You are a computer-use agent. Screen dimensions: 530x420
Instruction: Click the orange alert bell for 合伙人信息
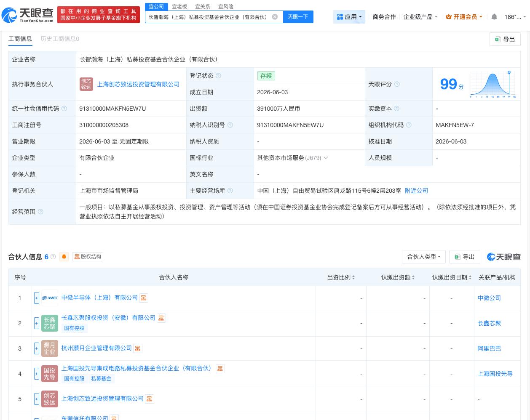pyautogui.click(x=64, y=256)
